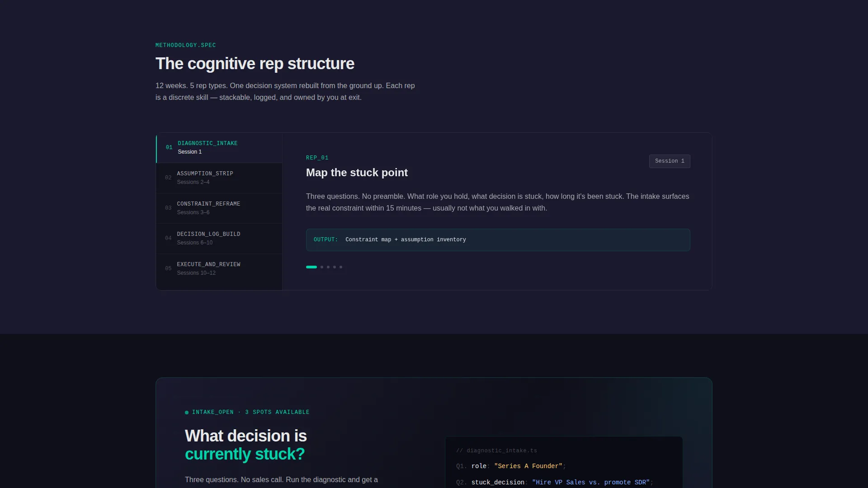
Task: Click the METHODOLOGY.SPEC label
Action: pos(186,45)
